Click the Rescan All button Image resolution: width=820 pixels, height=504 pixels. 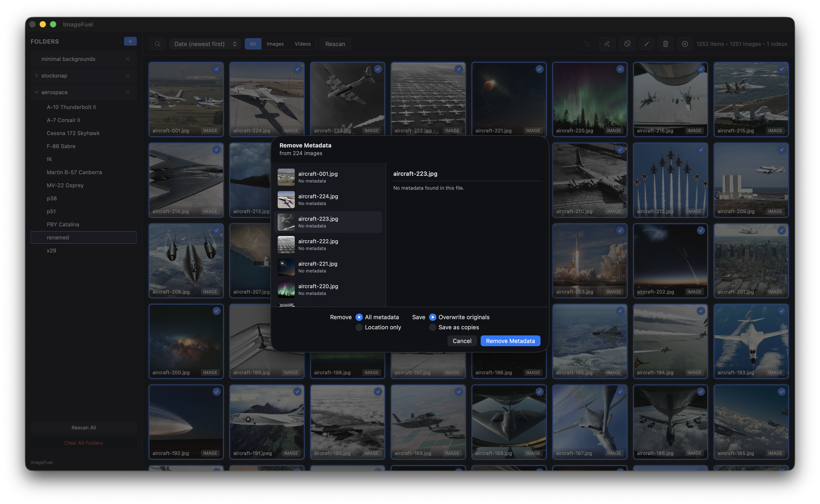pos(83,428)
